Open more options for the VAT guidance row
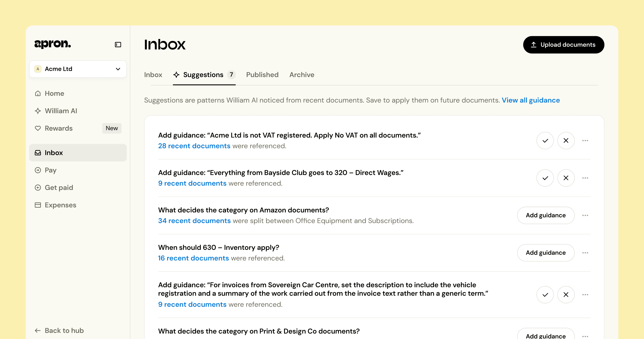644x339 pixels. coord(585,140)
